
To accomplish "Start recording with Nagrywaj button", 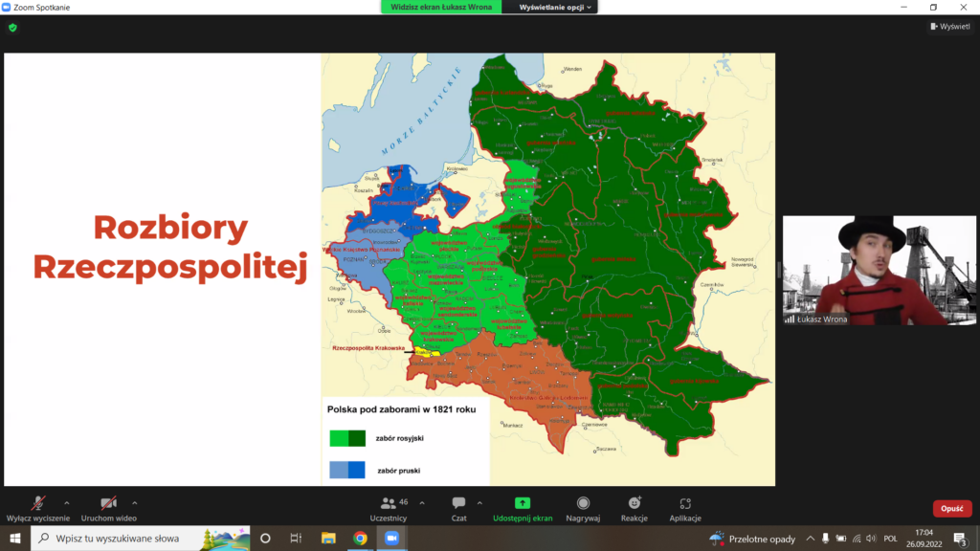I will coord(583,507).
